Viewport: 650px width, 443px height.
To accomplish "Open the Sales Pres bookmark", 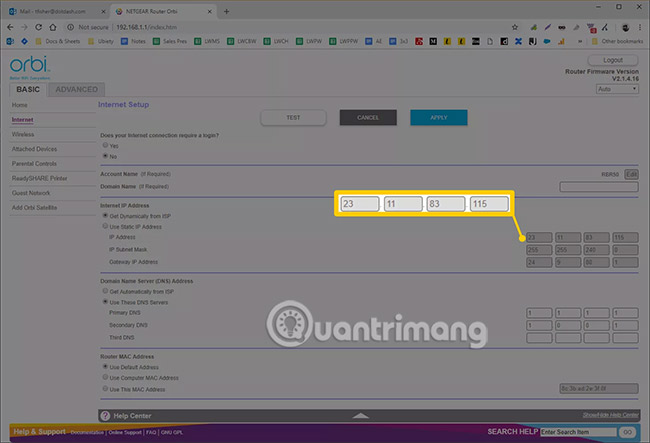I will tap(170, 41).
